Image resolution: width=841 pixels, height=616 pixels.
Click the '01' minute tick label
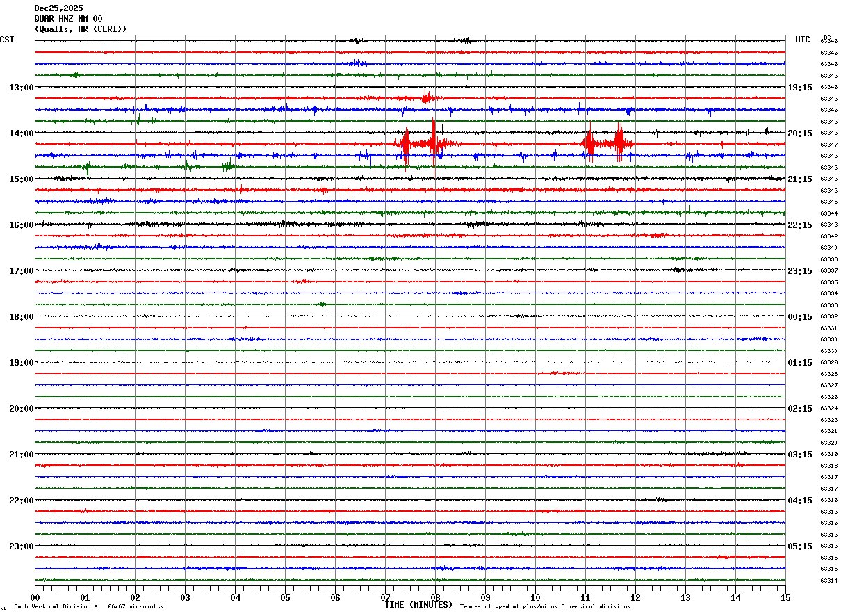(85, 597)
